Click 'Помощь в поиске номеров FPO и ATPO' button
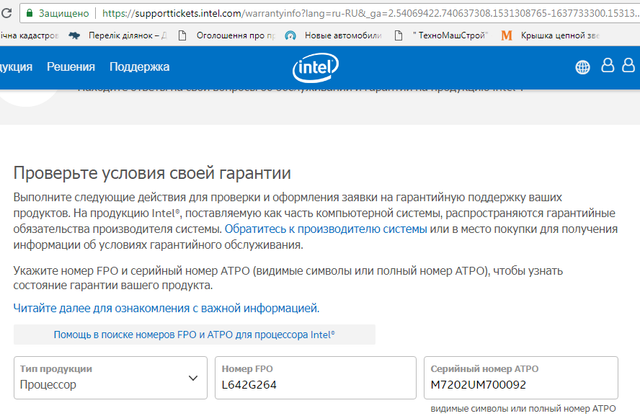The image size is (640, 419). point(194,335)
